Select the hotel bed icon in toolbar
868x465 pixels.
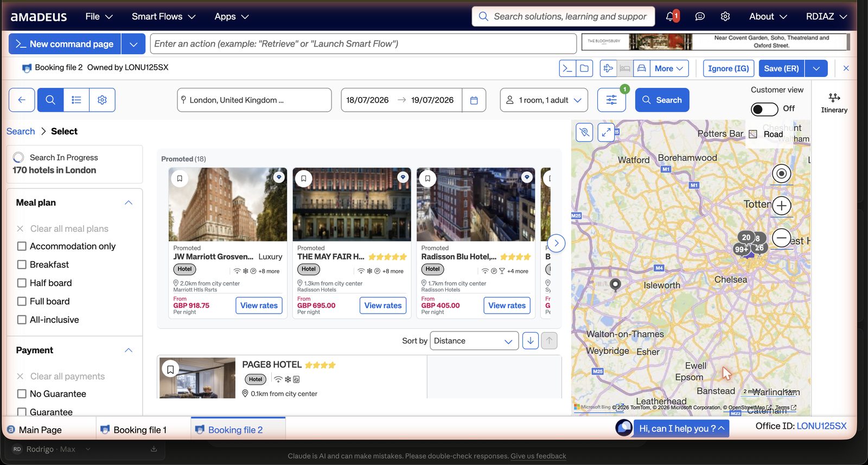(x=625, y=68)
